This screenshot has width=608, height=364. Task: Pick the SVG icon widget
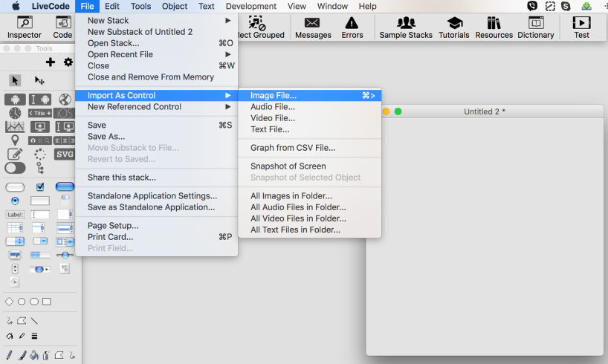coord(65,155)
